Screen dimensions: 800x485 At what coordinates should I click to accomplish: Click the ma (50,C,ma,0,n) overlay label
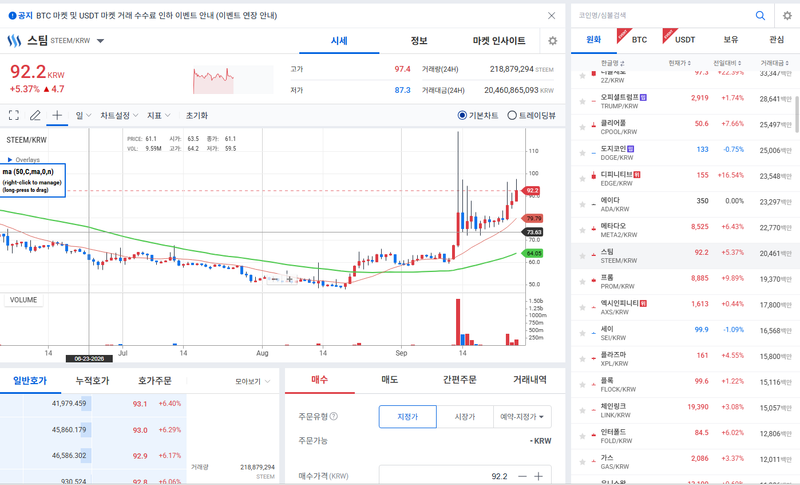click(32, 180)
